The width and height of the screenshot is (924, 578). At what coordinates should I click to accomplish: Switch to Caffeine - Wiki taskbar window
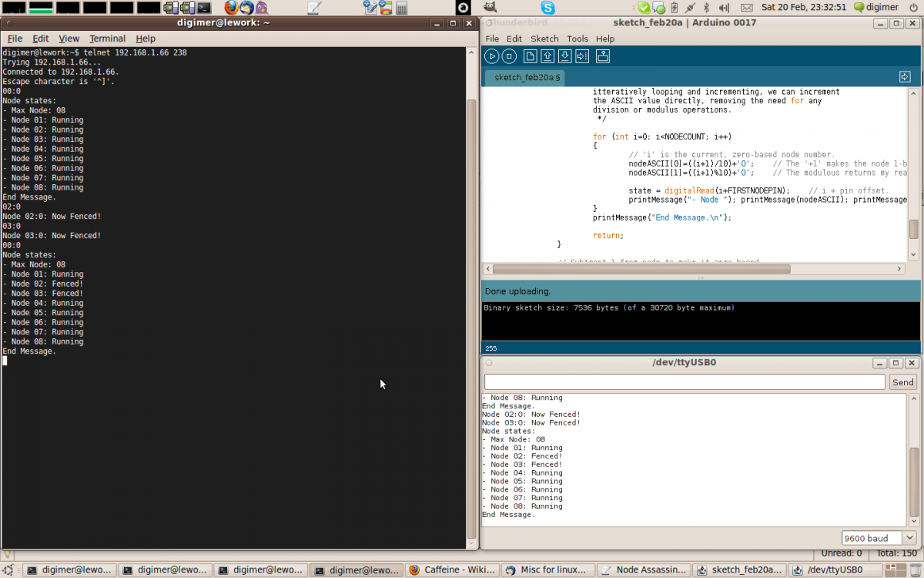click(451, 570)
